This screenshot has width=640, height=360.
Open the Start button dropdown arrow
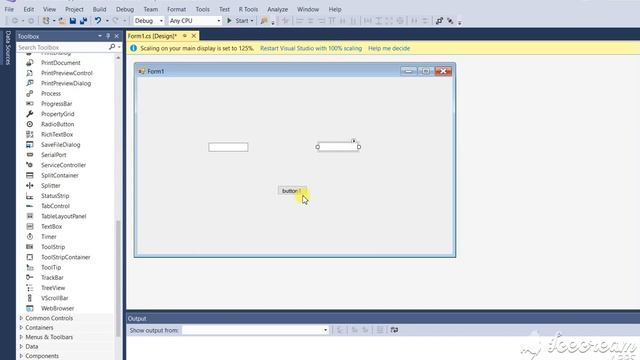[x=252, y=21]
